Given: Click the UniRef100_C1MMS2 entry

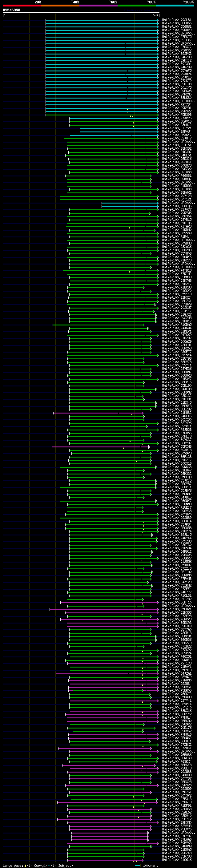Looking at the screenshot, I should (x=177, y=413).
